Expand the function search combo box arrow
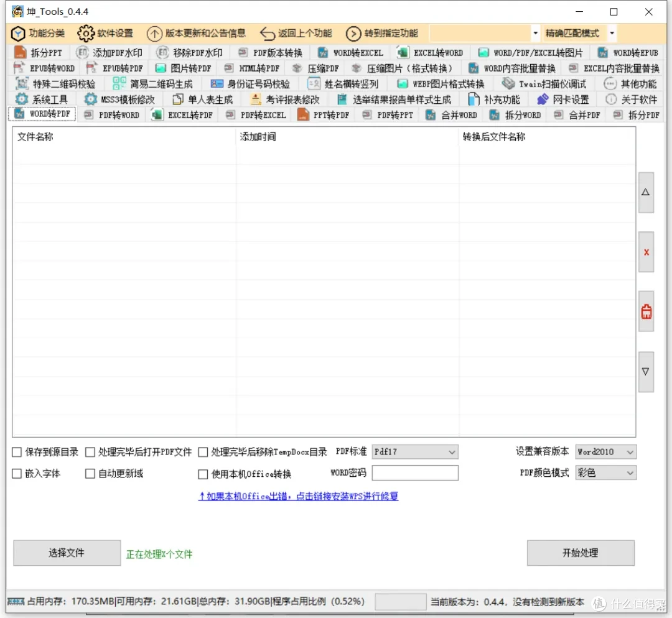Screen dimensions: 672x618 click(x=535, y=33)
